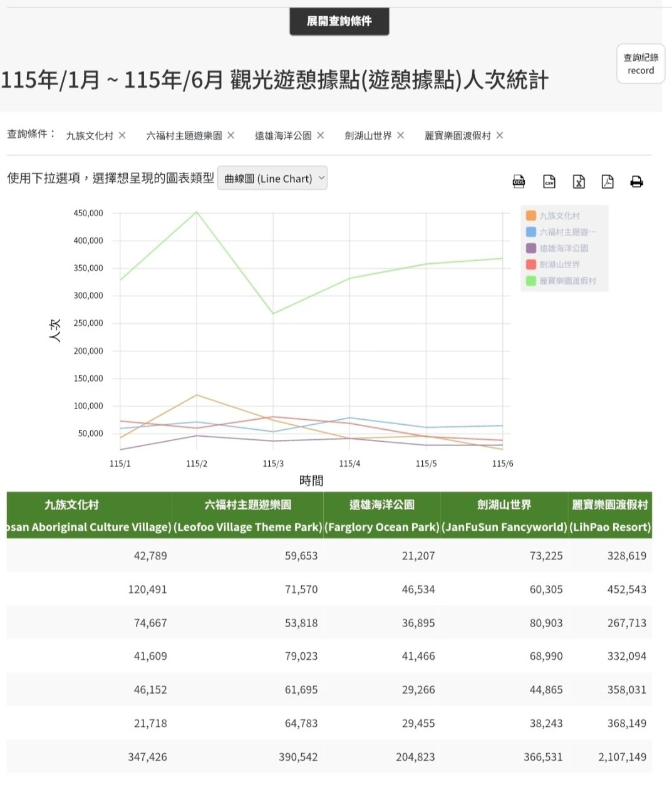Remove 麗寶樂園渡假村 filter tag
This screenshot has height=802, width=672.
pos(499,135)
